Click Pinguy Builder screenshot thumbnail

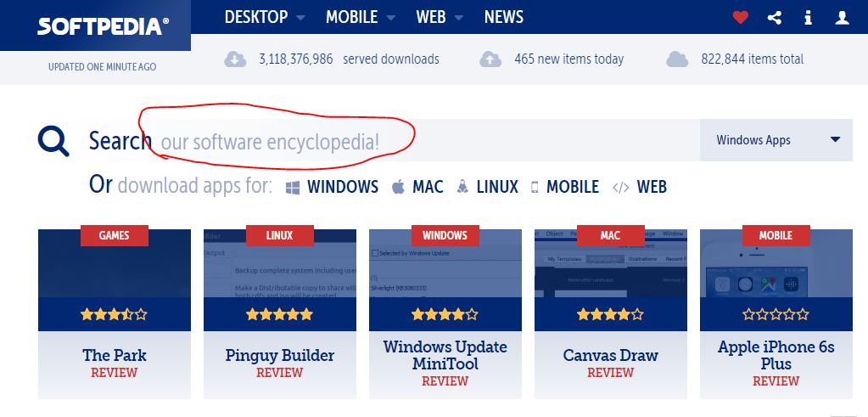(x=279, y=263)
